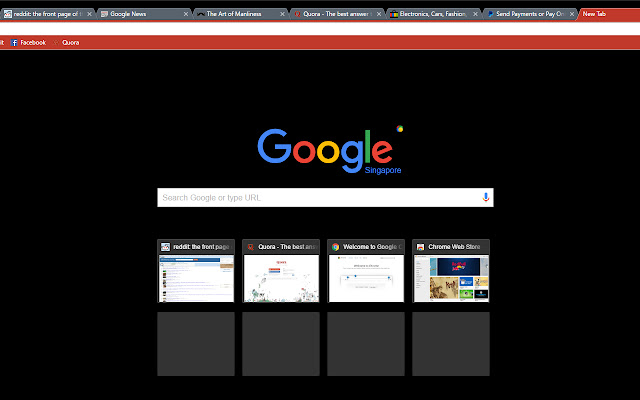Click the Welcome to Google Chrome tile title

click(373, 247)
